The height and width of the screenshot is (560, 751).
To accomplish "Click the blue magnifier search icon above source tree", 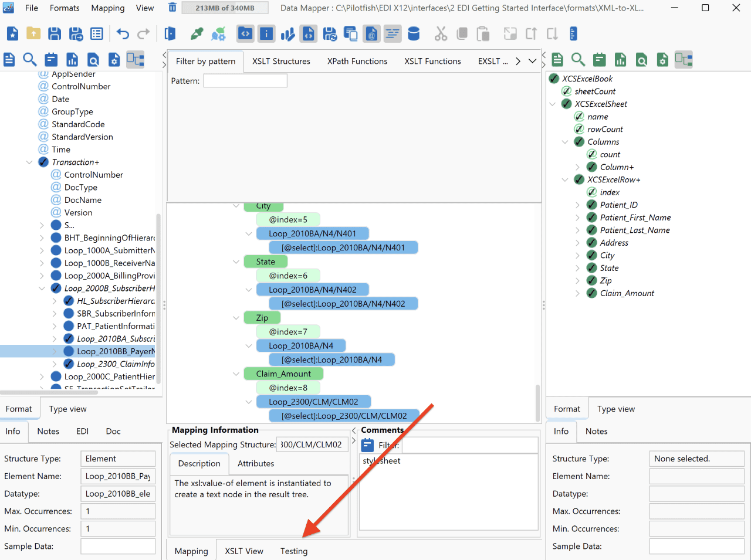I will pyautogui.click(x=30, y=59).
